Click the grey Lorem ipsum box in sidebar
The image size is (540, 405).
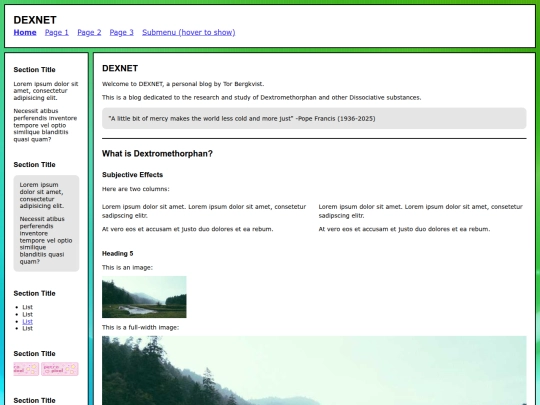pyautogui.click(x=46, y=224)
